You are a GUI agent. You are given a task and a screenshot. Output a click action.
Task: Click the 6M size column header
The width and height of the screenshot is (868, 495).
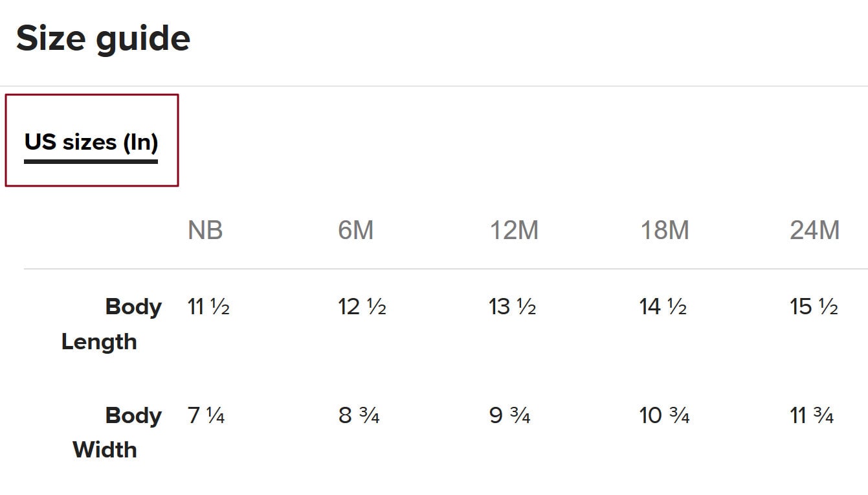(x=356, y=231)
